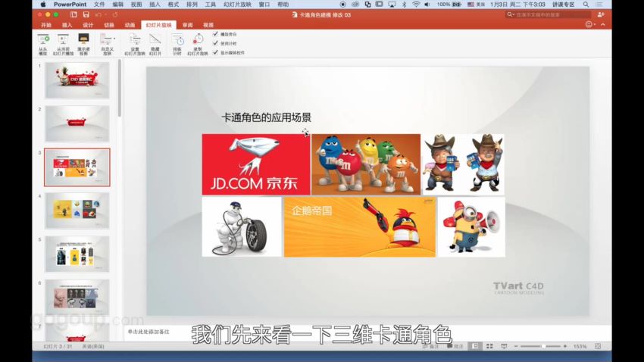Image resolution: width=644 pixels, height=362 pixels.
Task: Toggle the Notes (备注) button in status bar
Action: point(431,346)
